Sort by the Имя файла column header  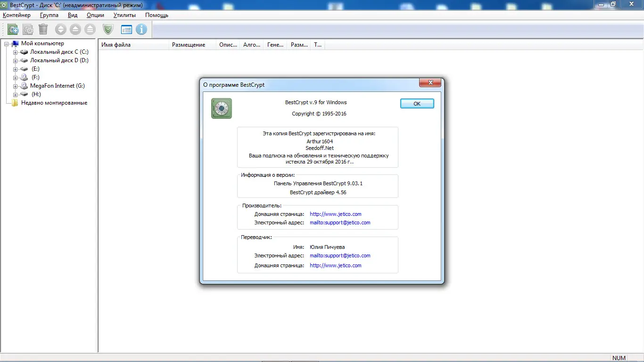pos(134,45)
